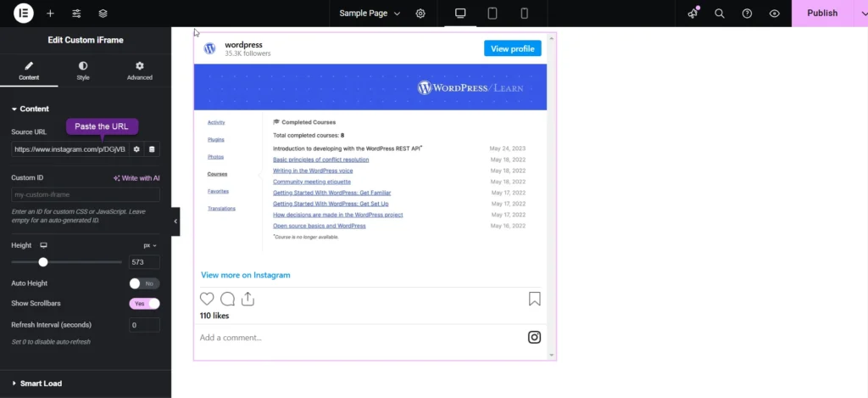Screen dimensions: 868x398
Task: Click the Refresh Interval field
Action: coord(144,325)
